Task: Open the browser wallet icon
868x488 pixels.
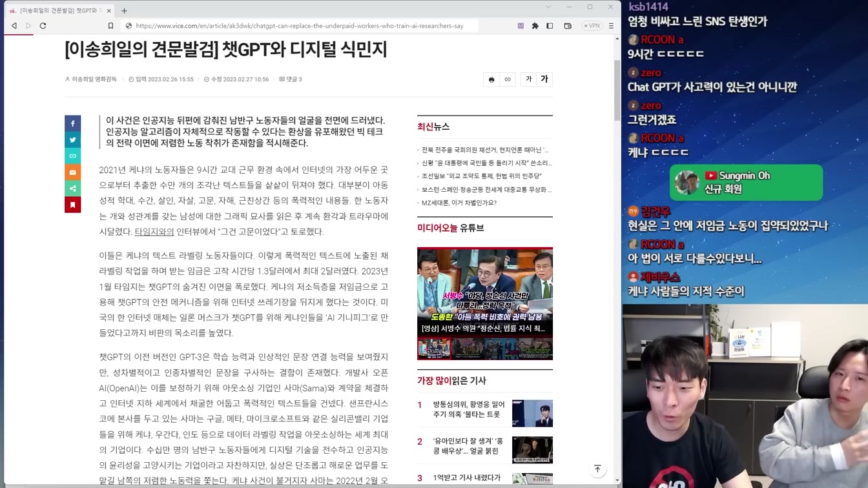Action: click(568, 26)
